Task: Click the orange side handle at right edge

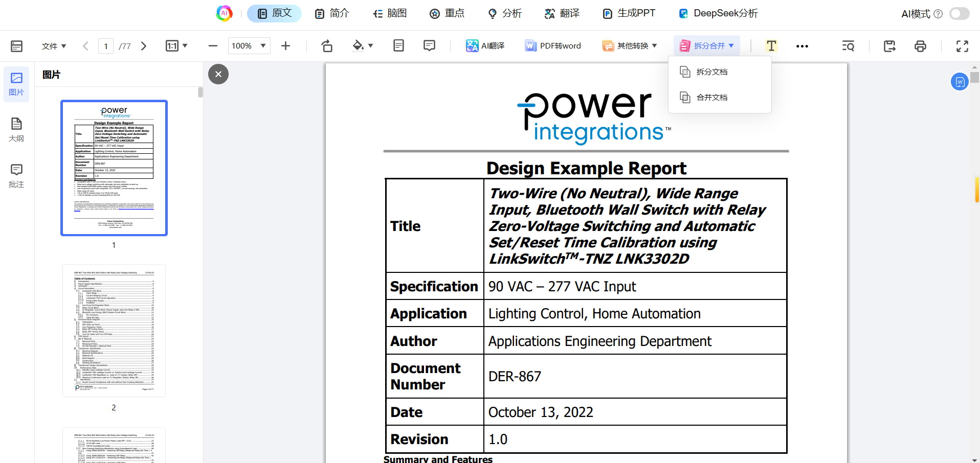Action: click(977, 190)
